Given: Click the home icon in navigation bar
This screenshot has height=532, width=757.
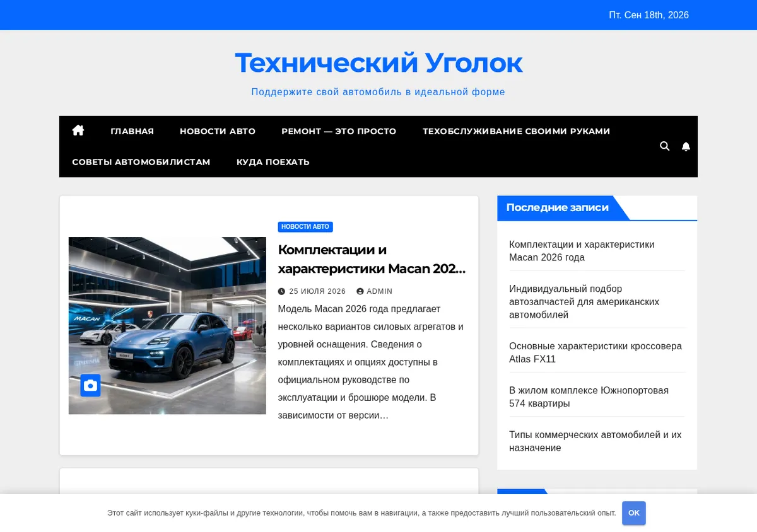Looking at the screenshot, I should pos(78,130).
